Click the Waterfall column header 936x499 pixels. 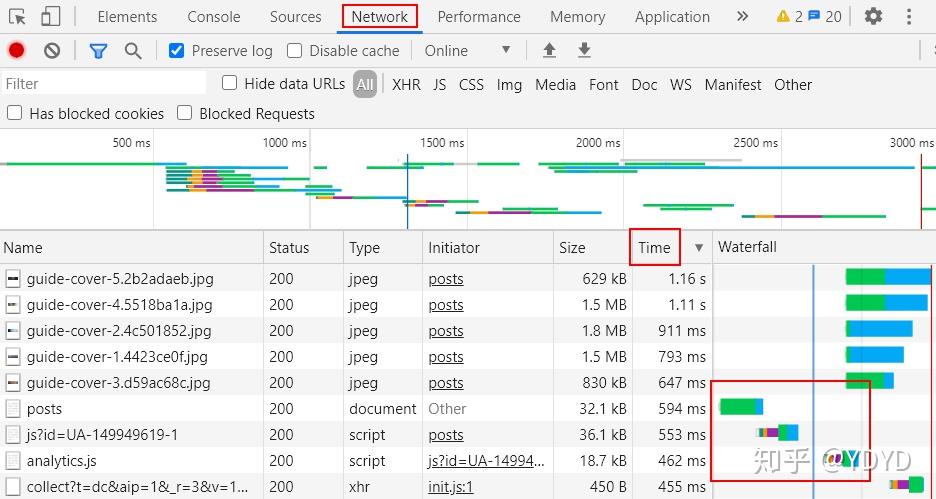pos(824,248)
